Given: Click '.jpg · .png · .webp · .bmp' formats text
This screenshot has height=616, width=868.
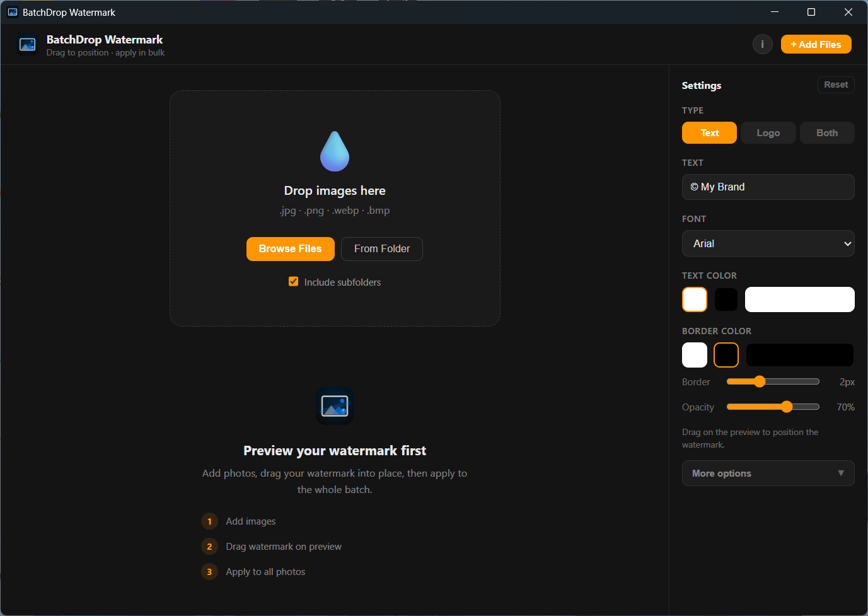Looking at the screenshot, I should [x=335, y=210].
